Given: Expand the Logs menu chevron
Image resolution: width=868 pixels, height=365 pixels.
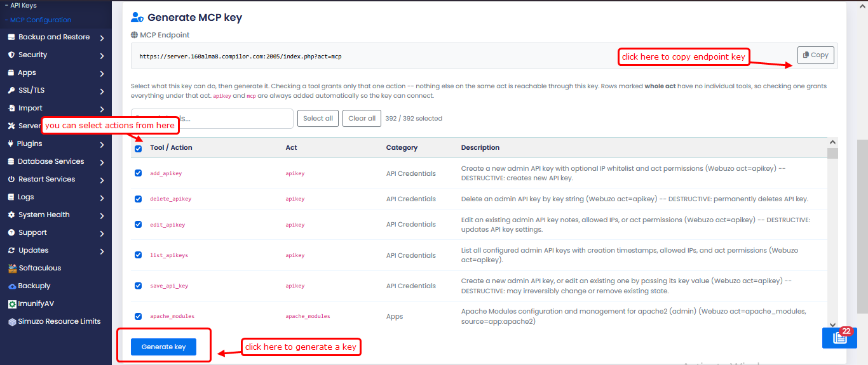Looking at the screenshot, I should click(x=102, y=198).
